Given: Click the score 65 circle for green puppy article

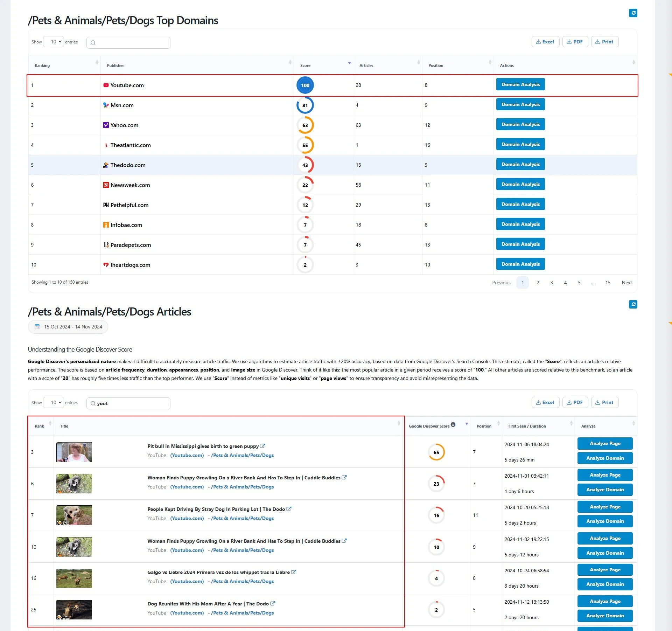Looking at the screenshot, I should click(436, 452).
